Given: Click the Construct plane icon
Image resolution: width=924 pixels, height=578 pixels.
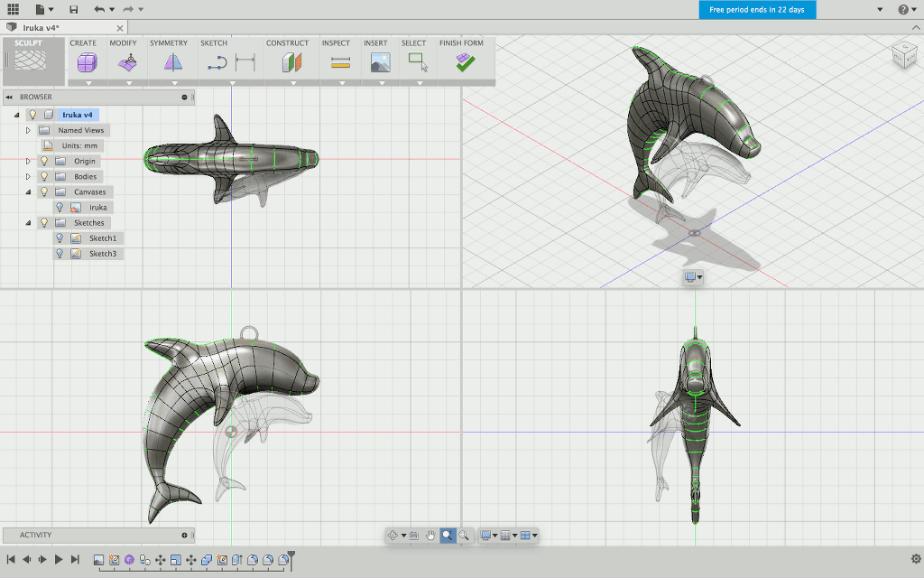Looking at the screenshot, I should tap(291, 62).
